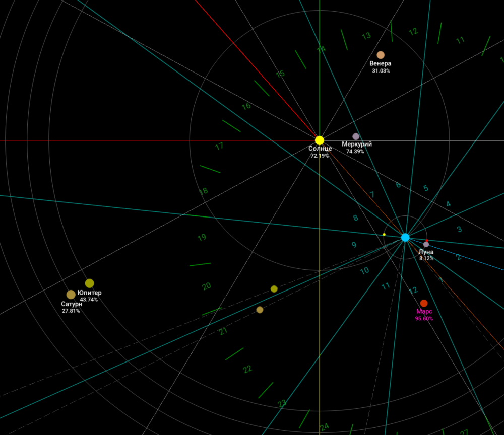The width and height of the screenshot is (504, 435).
Task: Select the unlabeled olive dot between 20 and 10
Action: click(x=274, y=289)
